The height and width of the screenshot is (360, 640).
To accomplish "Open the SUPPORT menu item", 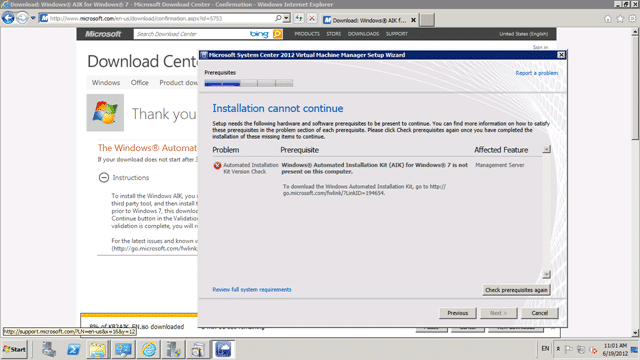I will coord(397,34).
